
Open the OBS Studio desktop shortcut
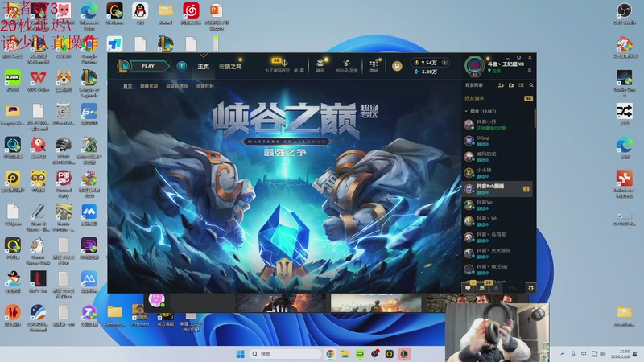pos(625,14)
